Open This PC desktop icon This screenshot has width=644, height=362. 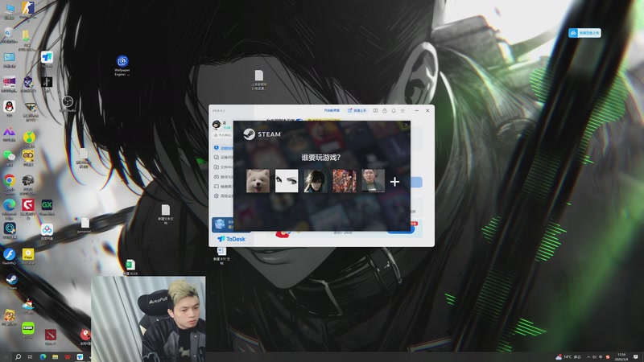click(x=9, y=9)
